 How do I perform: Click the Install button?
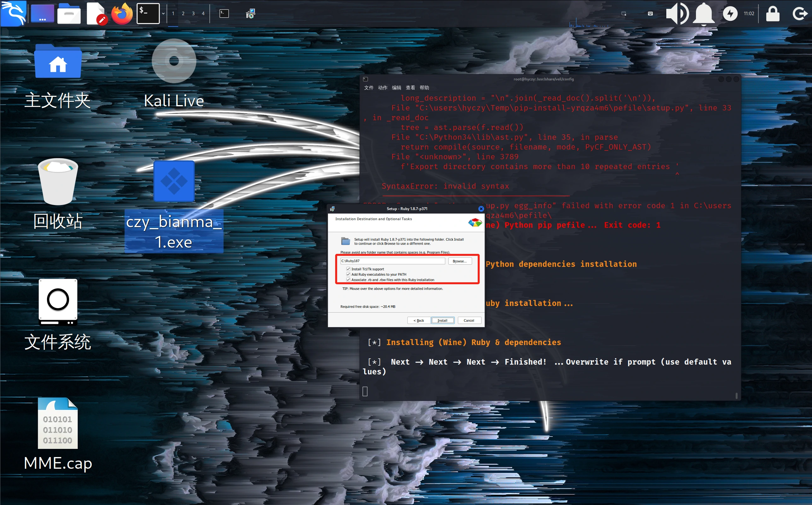pyautogui.click(x=442, y=320)
